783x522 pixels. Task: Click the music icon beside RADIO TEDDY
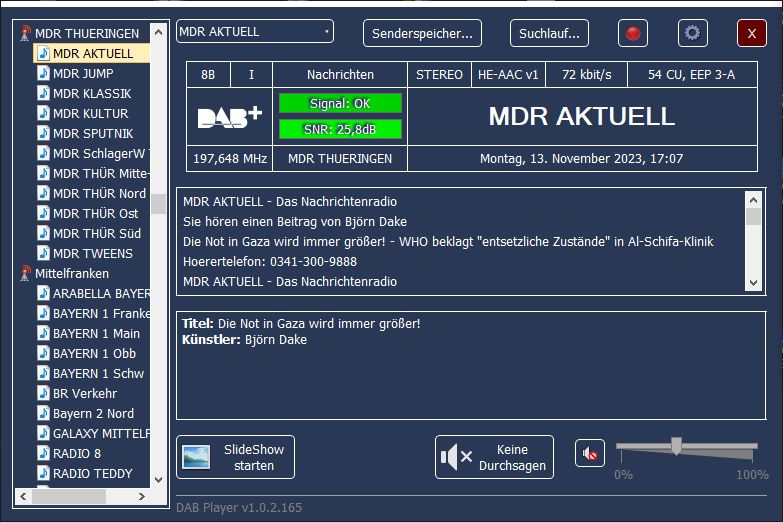click(x=43, y=474)
